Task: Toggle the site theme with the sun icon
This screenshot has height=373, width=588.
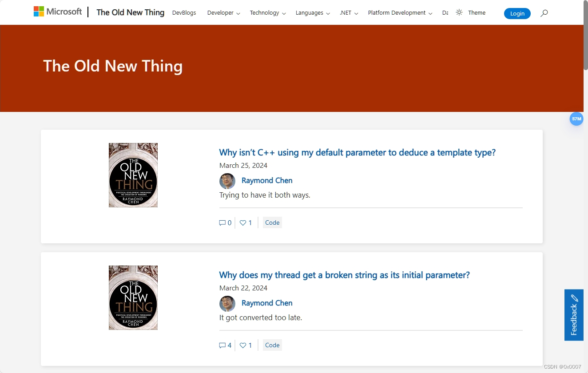Action: click(459, 12)
